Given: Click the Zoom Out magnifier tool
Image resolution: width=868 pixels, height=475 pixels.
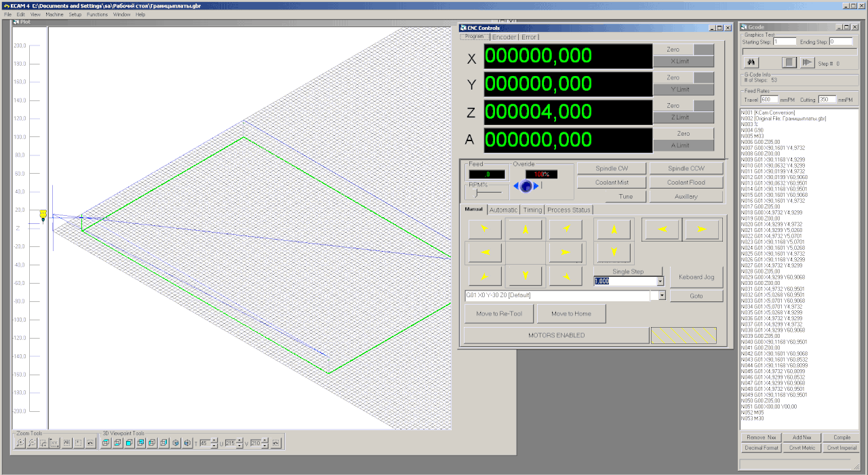Looking at the screenshot, I should tap(32, 443).
